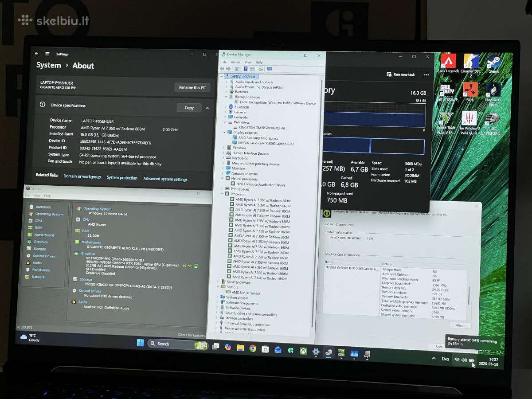532x399 pixels.
Task: Open Windows Start menu
Action: (140, 343)
